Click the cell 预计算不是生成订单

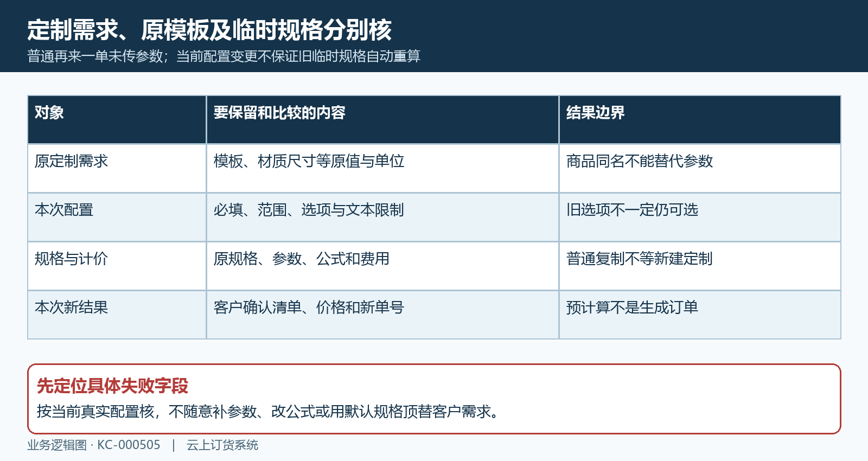coord(700,315)
